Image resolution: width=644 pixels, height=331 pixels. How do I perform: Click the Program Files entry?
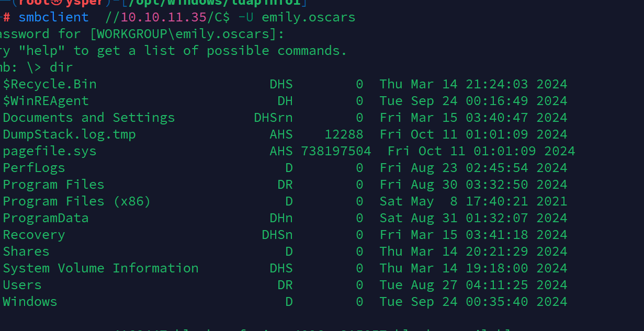click(x=54, y=185)
